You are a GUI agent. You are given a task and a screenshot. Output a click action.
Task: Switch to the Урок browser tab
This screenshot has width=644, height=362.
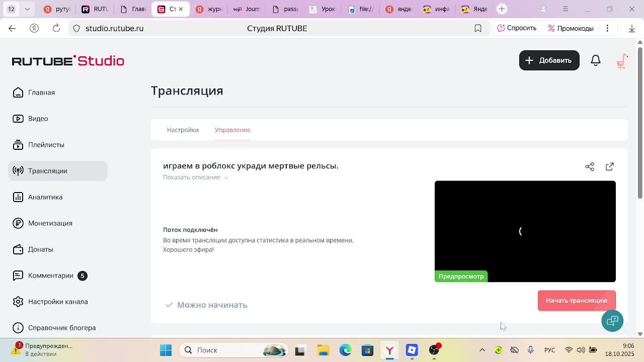[x=323, y=9]
